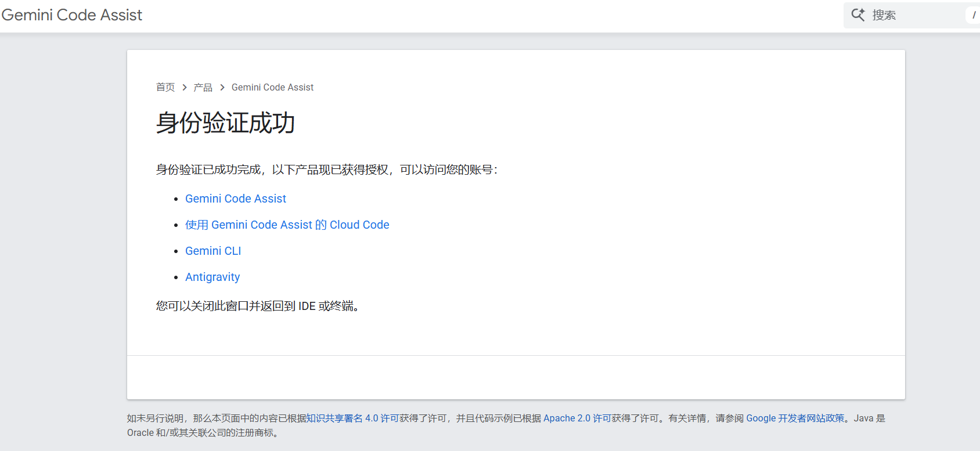Click the Oracle trademark footer text
Viewport: 980px width, 451px height.
click(203, 432)
